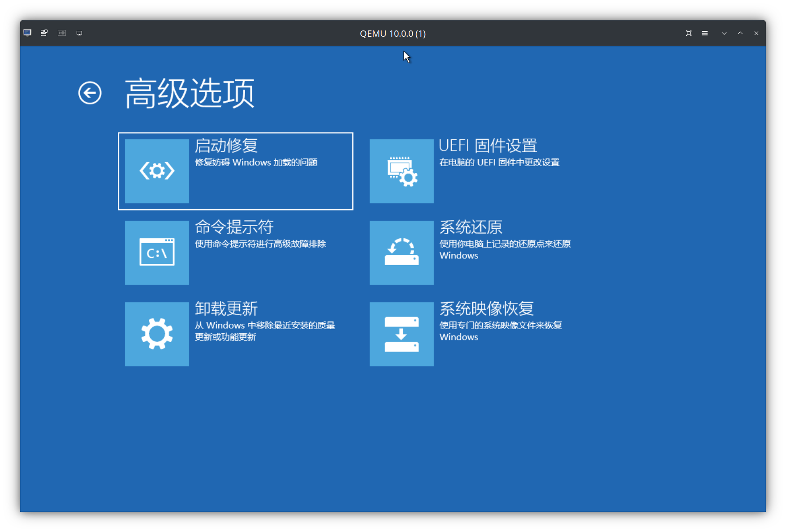Click the System Restore (系统还原) restore icon

tap(401, 252)
